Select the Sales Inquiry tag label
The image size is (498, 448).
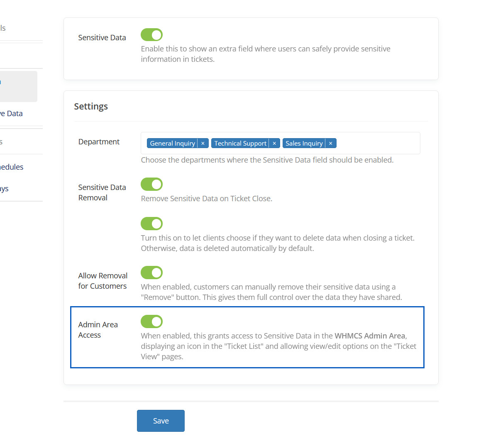(304, 144)
